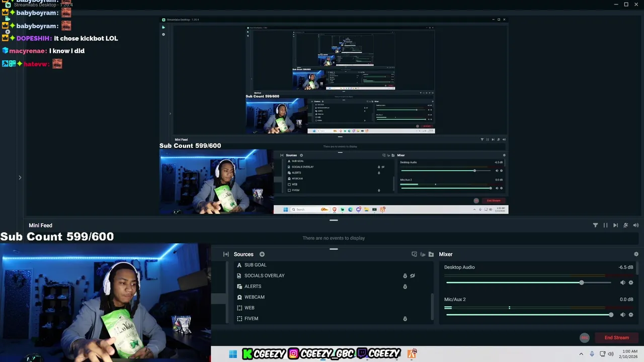Pause the Mini Feed alert queue
The width and height of the screenshot is (644, 362).
coord(605,225)
